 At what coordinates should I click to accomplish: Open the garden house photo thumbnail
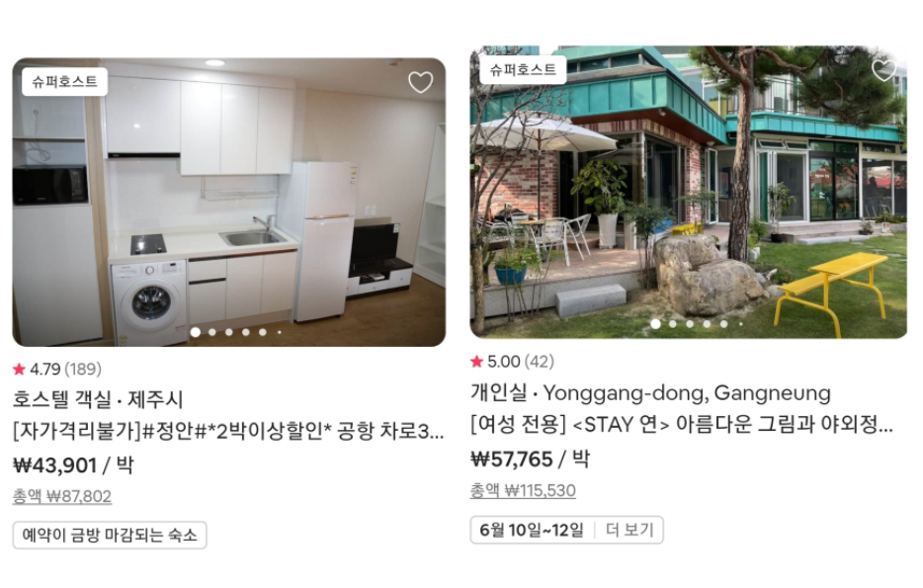pyautogui.click(x=688, y=193)
